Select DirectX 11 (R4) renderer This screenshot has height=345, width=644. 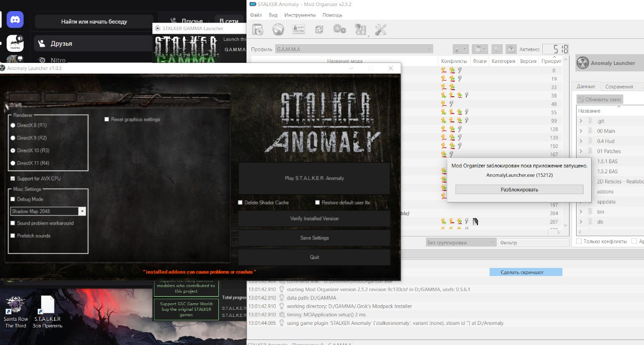[x=13, y=163]
